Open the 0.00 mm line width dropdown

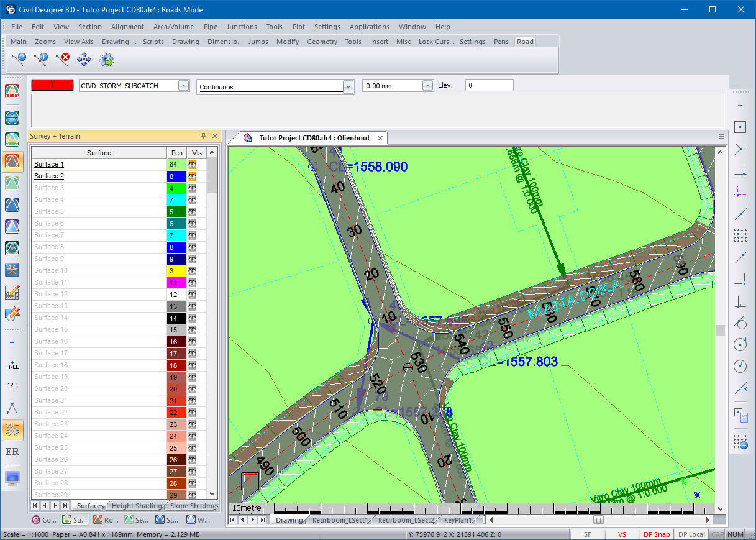point(427,86)
